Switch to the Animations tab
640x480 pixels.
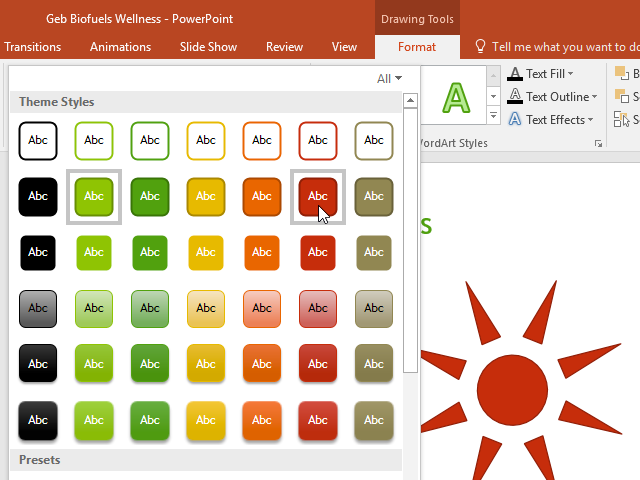tap(120, 47)
